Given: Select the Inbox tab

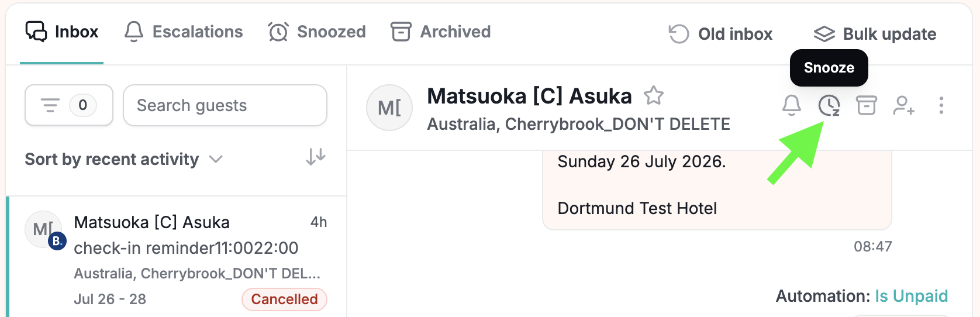Looking at the screenshot, I should pyautogui.click(x=62, y=32).
